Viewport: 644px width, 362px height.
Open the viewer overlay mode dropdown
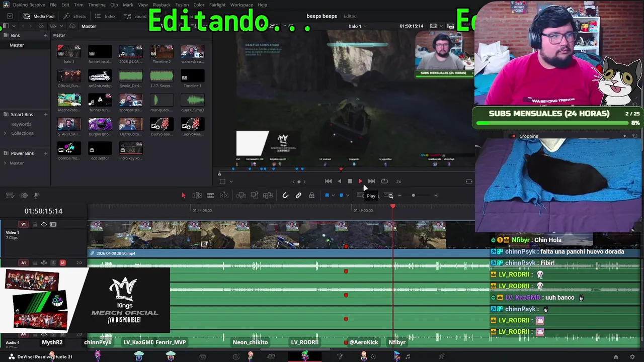[x=231, y=182]
